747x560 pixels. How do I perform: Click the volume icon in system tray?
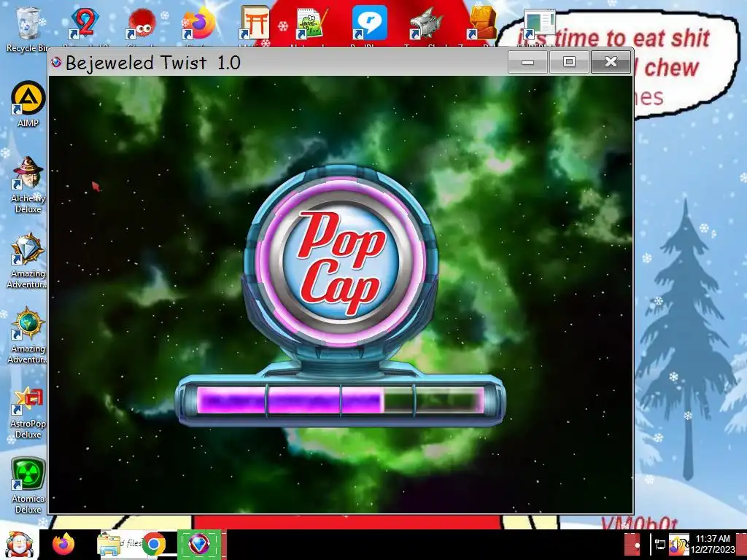[678, 544]
